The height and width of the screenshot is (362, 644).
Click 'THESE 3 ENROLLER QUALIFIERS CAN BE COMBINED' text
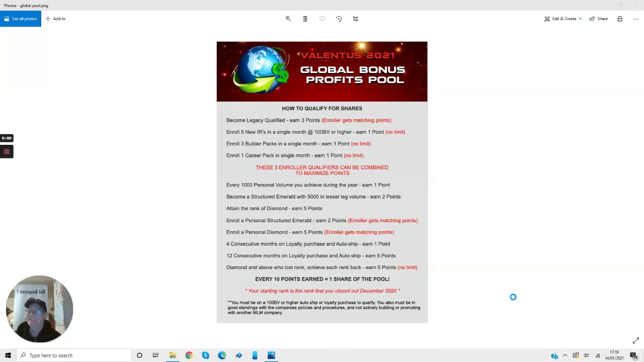point(322,167)
